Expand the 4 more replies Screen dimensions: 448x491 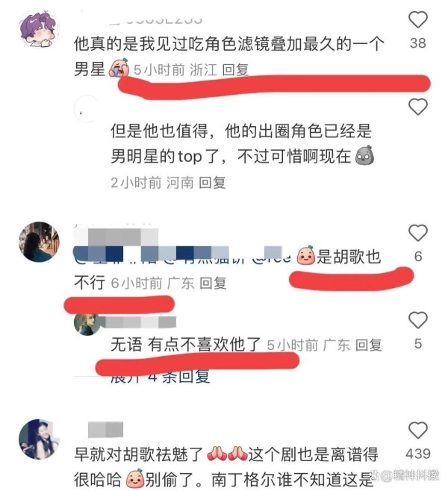[x=160, y=377]
